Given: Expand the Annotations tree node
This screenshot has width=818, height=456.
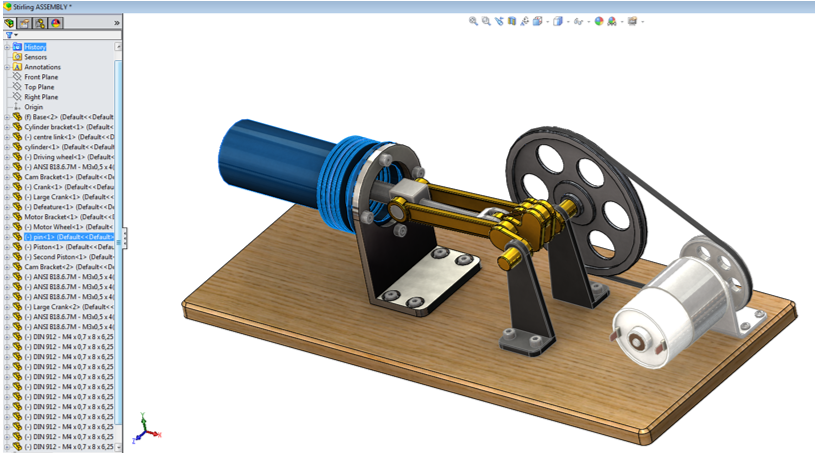Looking at the screenshot, I should (6, 67).
